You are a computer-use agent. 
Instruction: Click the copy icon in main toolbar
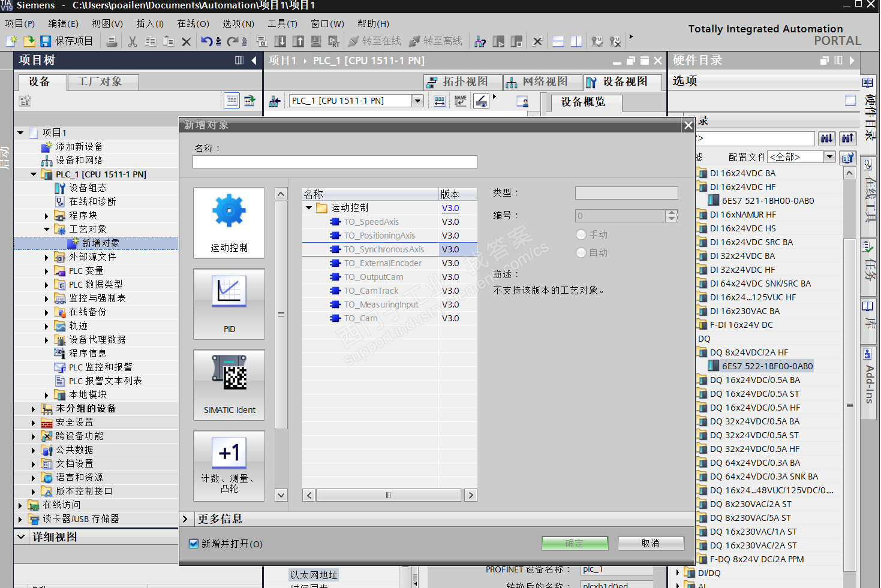click(151, 41)
